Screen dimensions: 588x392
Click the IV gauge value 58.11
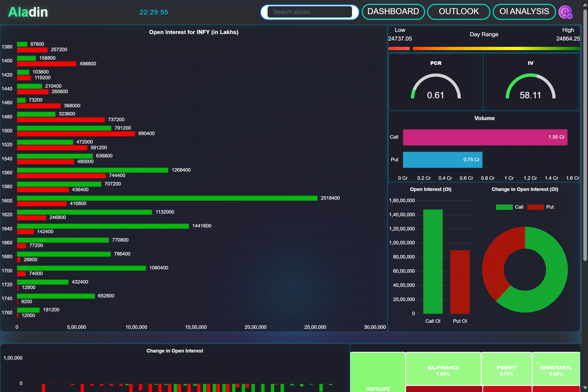[530, 95]
